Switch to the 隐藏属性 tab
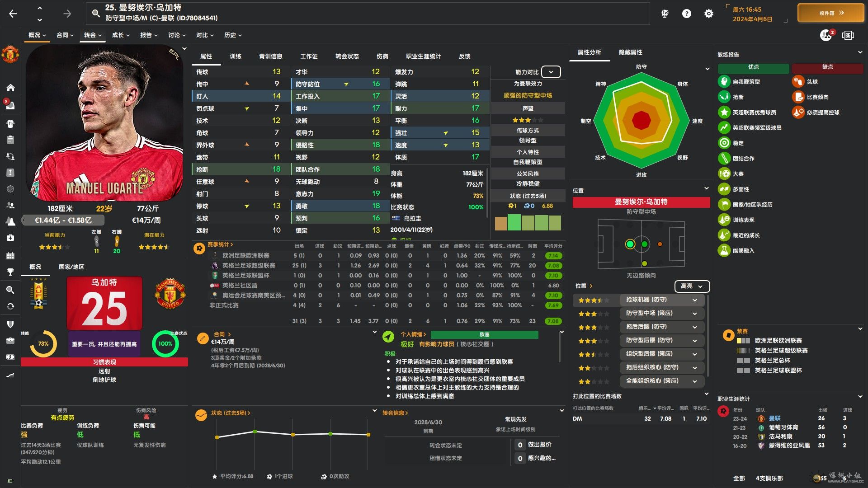868x488 pixels. tap(630, 52)
